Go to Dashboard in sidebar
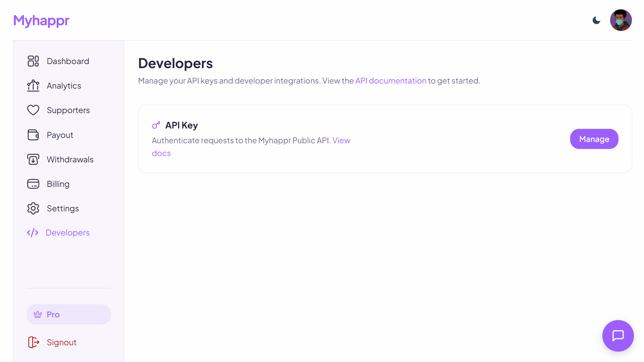The height and width of the screenshot is (362, 644). click(x=68, y=61)
